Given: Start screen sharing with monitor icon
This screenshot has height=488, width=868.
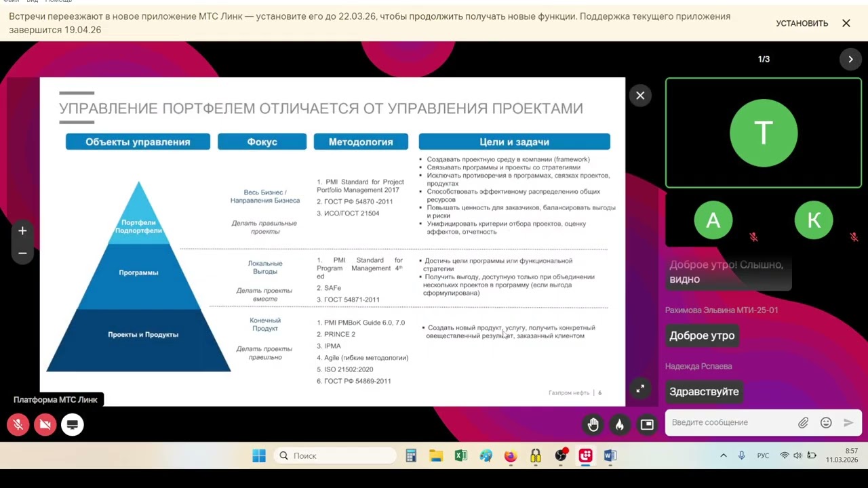Looking at the screenshot, I should point(73,425).
